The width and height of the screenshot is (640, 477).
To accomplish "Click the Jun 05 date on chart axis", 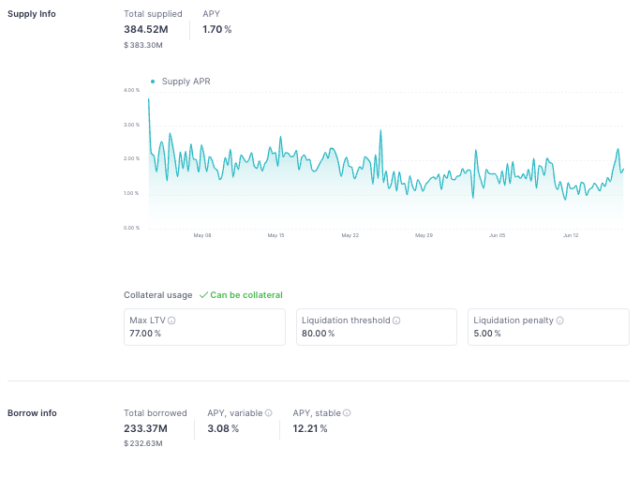I will 497,236.
